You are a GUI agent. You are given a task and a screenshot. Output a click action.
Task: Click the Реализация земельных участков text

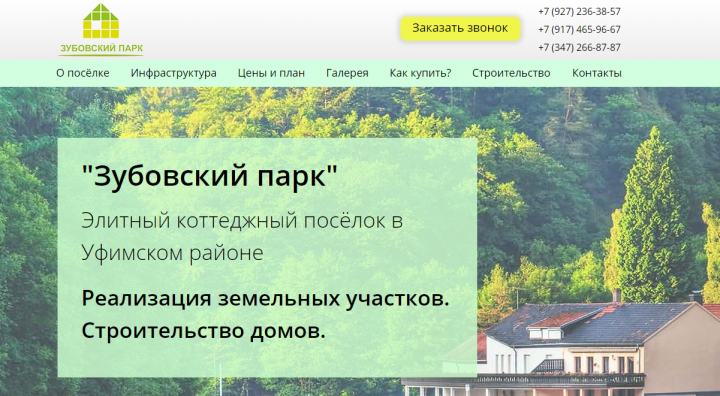click(x=265, y=299)
